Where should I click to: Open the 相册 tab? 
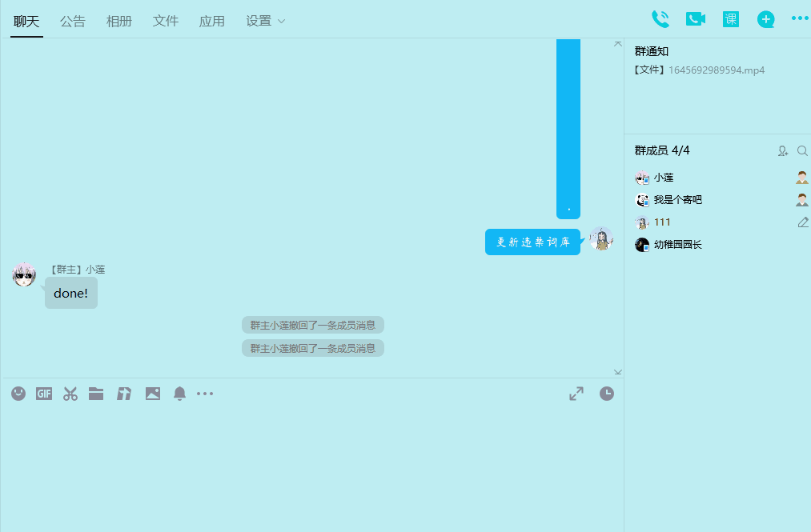(x=119, y=21)
